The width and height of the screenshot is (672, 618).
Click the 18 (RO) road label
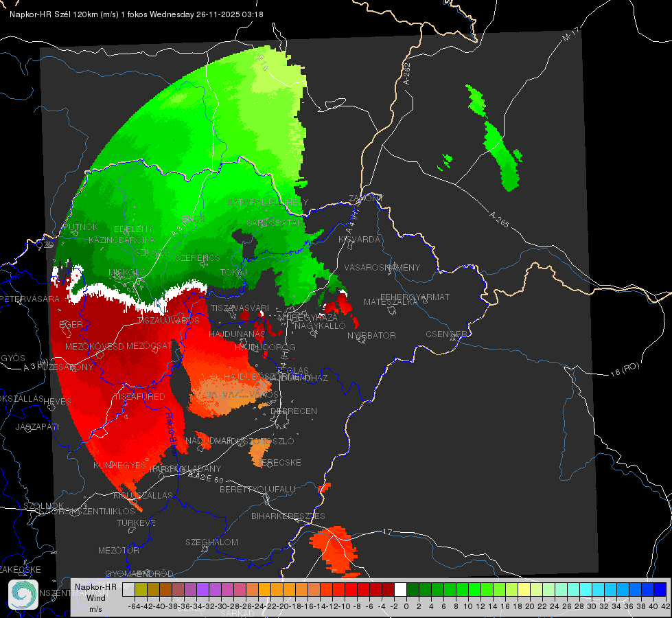click(625, 369)
